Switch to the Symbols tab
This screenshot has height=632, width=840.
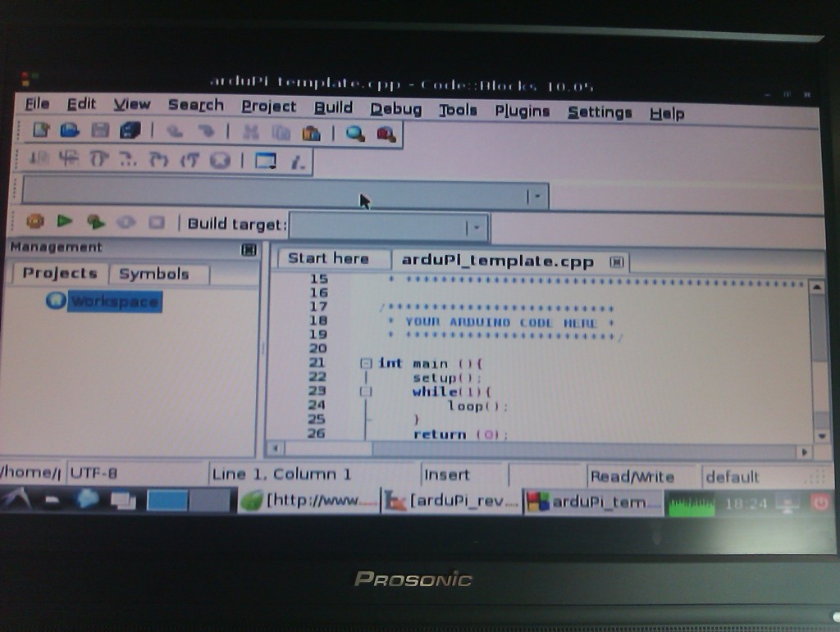pos(154,274)
